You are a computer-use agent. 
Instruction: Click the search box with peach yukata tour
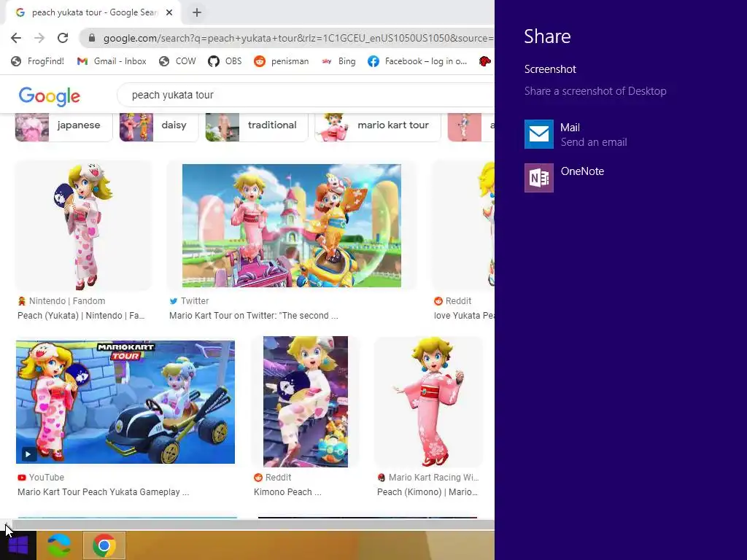[x=306, y=95]
